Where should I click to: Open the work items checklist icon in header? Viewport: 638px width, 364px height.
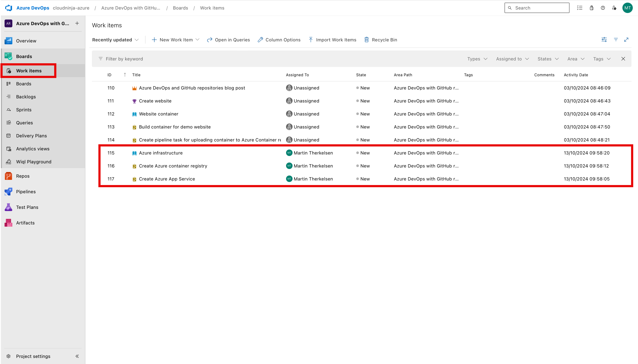pos(579,8)
